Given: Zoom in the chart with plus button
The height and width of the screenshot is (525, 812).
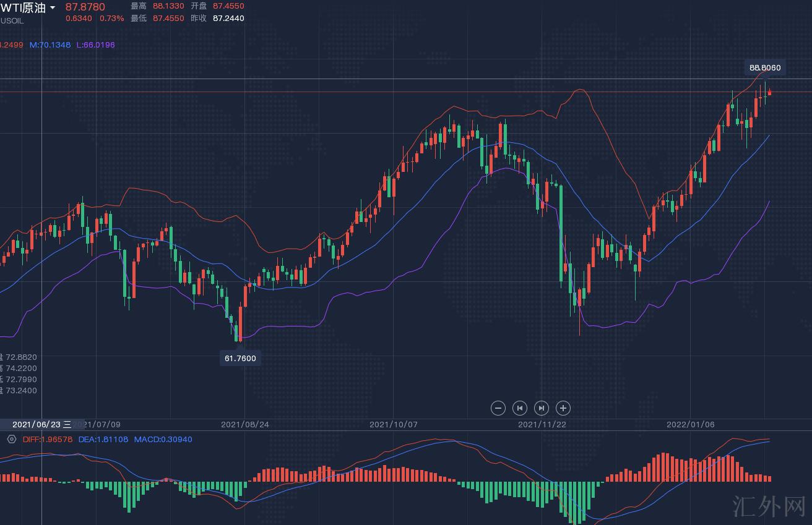Looking at the screenshot, I should 563,408.
